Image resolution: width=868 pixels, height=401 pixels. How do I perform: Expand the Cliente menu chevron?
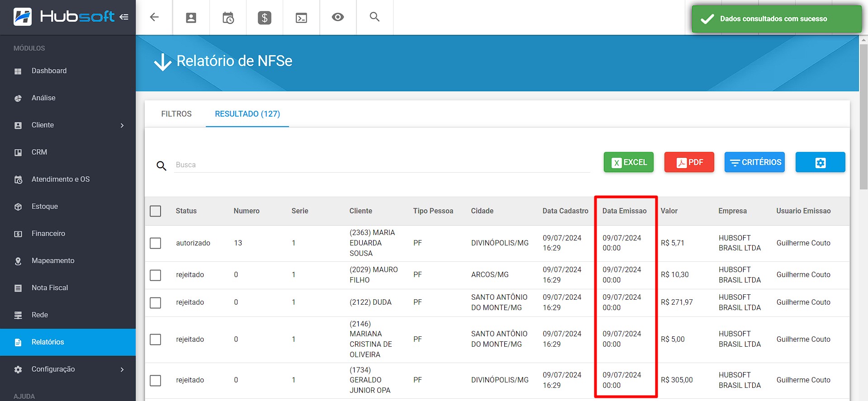122,125
